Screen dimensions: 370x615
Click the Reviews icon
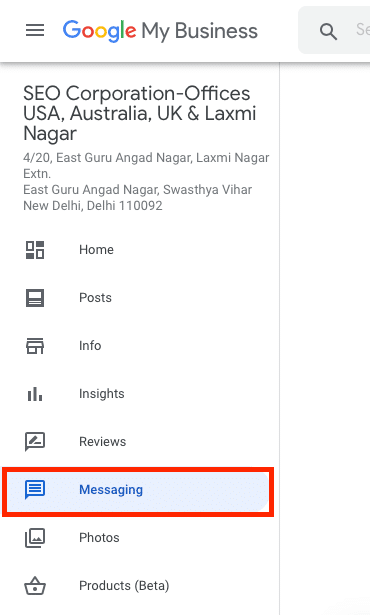click(35, 442)
